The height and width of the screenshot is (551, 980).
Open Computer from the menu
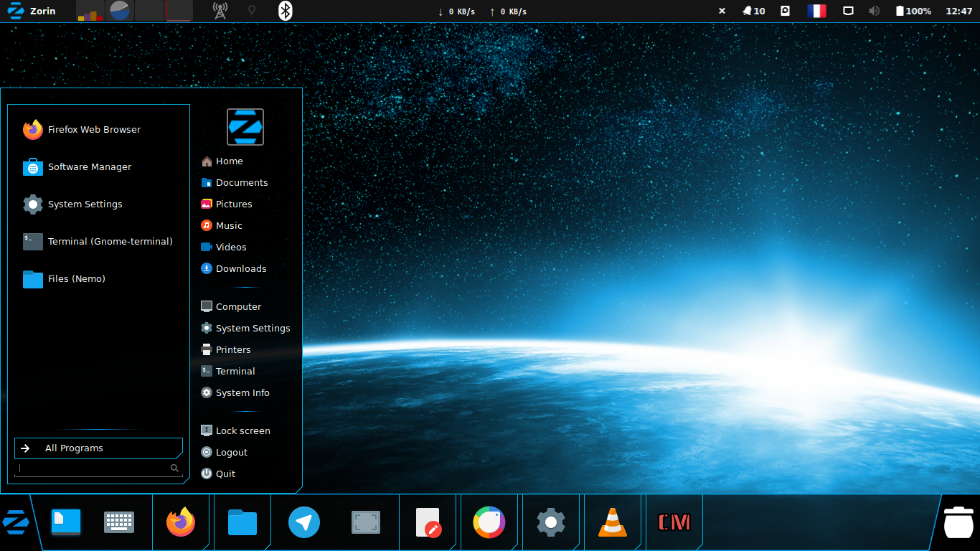click(231, 307)
